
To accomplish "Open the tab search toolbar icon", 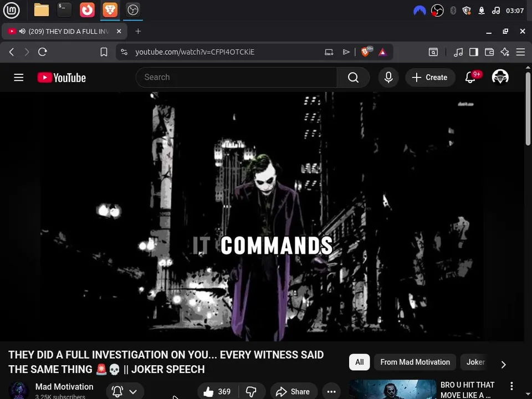I will [x=433, y=52].
